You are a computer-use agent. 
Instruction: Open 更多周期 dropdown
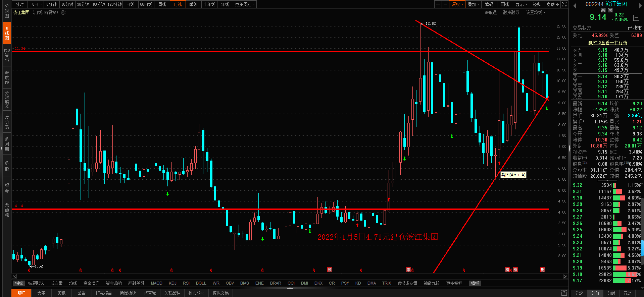245,4
